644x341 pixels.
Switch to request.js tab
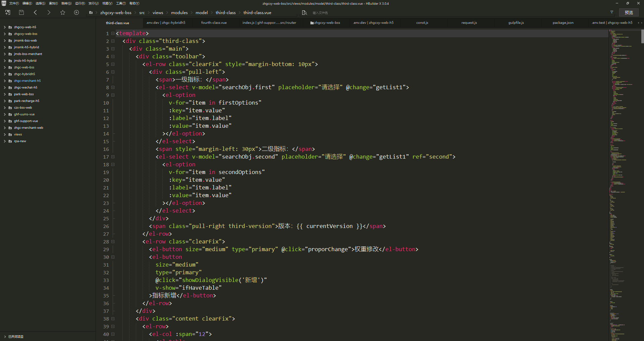pos(469,23)
